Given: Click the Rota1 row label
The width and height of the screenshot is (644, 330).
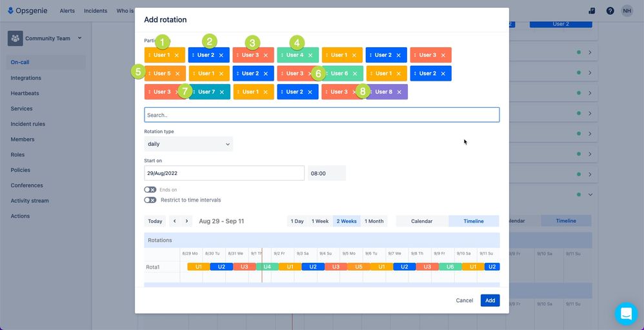Looking at the screenshot, I should pyautogui.click(x=153, y=267).
